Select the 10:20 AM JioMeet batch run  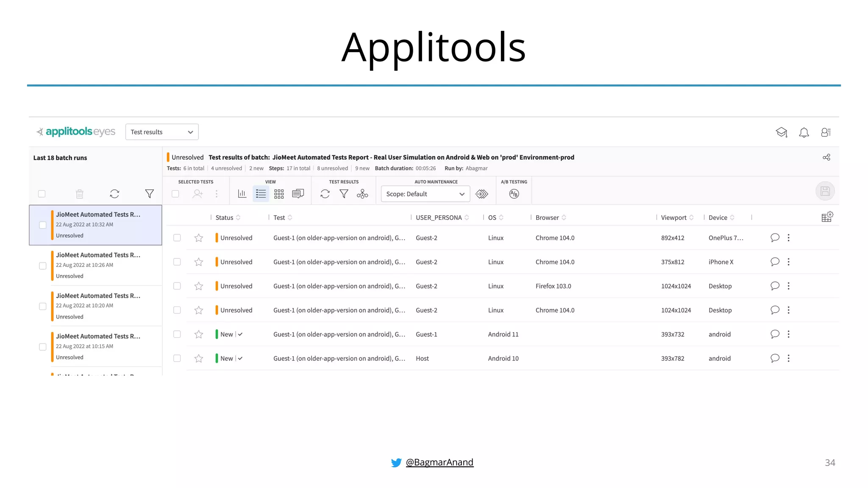point(98,305)
